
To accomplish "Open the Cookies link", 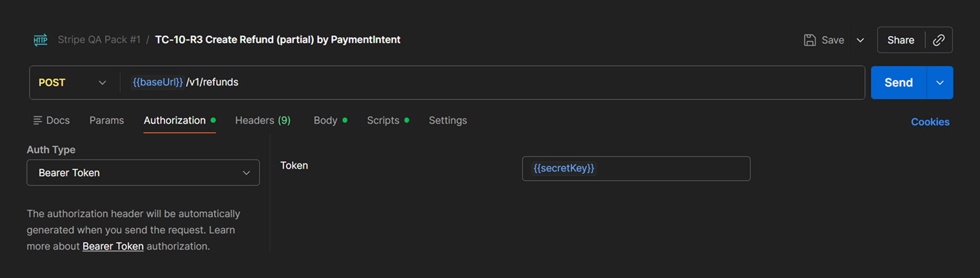I will coord(930,122).
